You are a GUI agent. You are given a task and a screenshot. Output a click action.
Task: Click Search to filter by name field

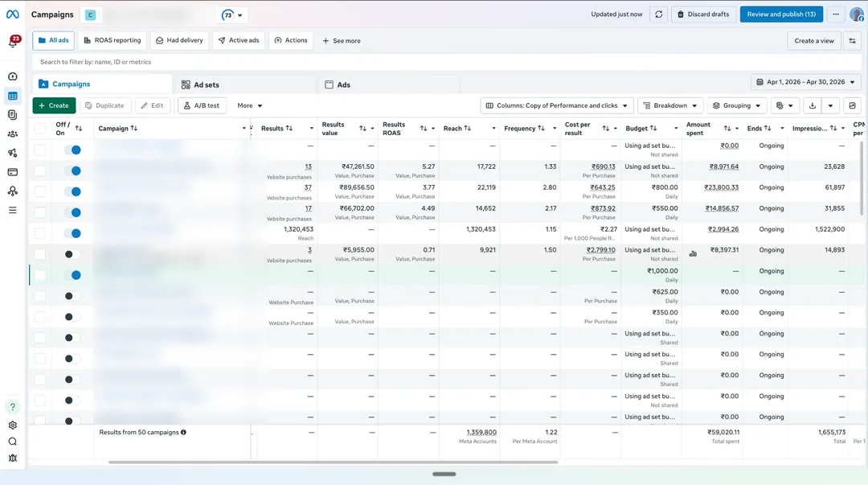click(x=446, y=62)
